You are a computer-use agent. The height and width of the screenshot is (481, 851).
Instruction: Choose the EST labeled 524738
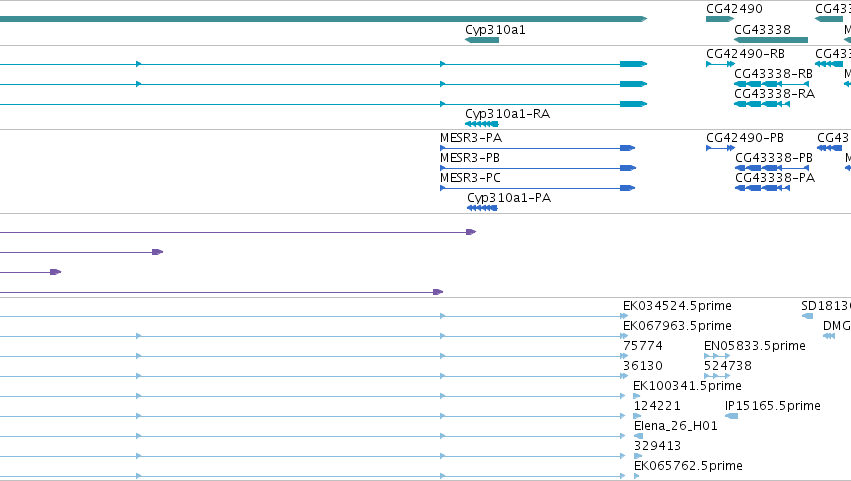[717, 376]
